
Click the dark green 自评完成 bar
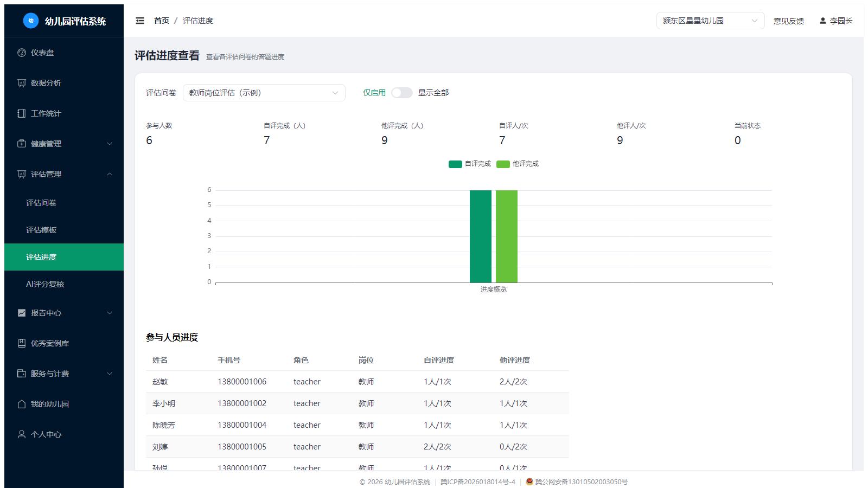click(481, 236)
